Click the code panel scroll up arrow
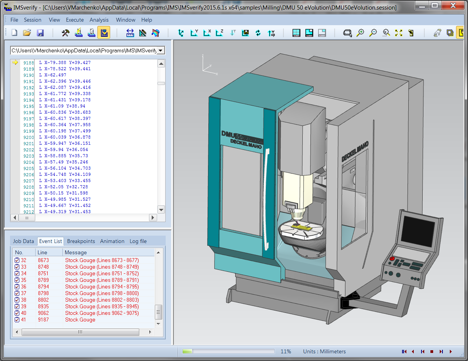468x361 pixels. [161, 64]
